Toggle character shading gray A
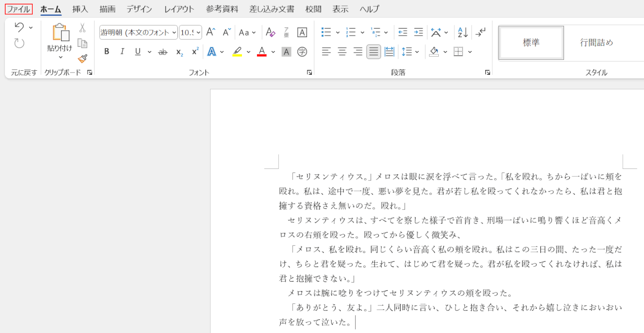 [287, 52]
